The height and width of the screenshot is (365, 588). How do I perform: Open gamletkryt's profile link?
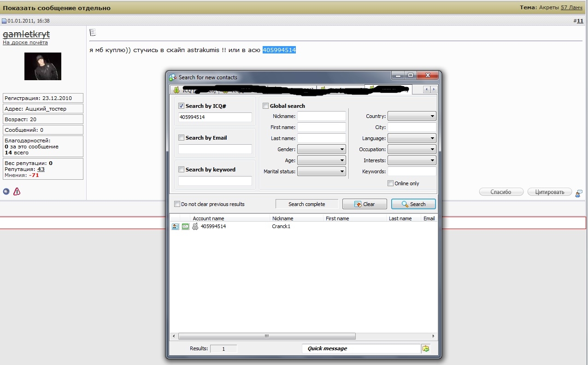(x=26, y=34)
